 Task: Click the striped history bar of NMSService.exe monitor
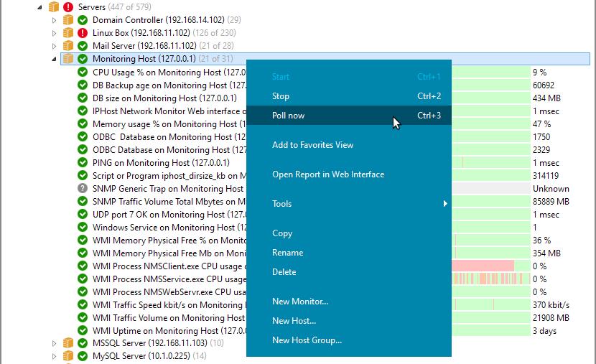pyautogui.click(x=490, y=279)
